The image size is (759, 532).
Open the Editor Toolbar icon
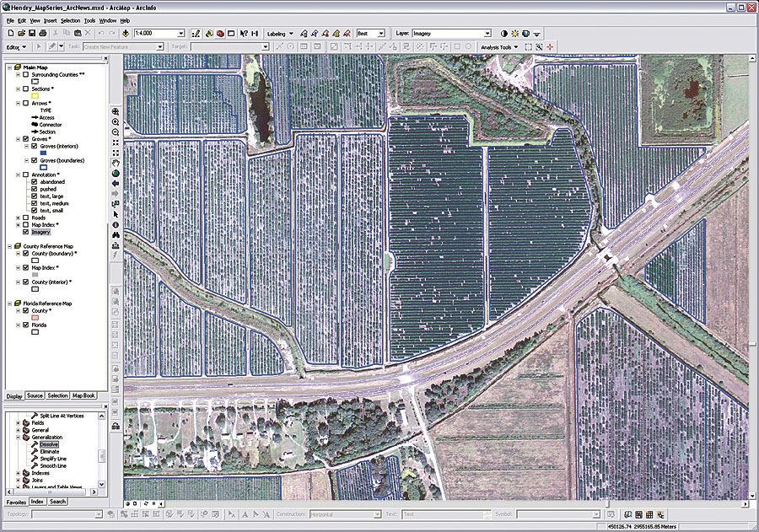[x=196, y=34]
